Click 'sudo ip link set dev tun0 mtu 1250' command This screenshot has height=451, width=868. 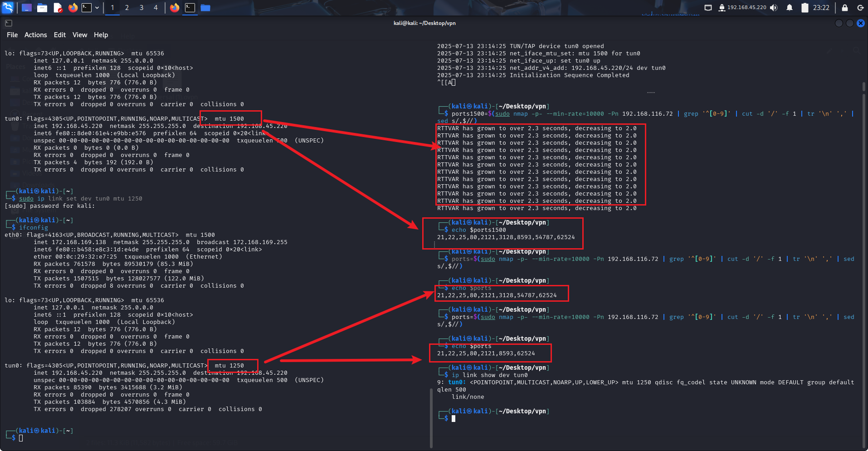[x=81, y=199]
